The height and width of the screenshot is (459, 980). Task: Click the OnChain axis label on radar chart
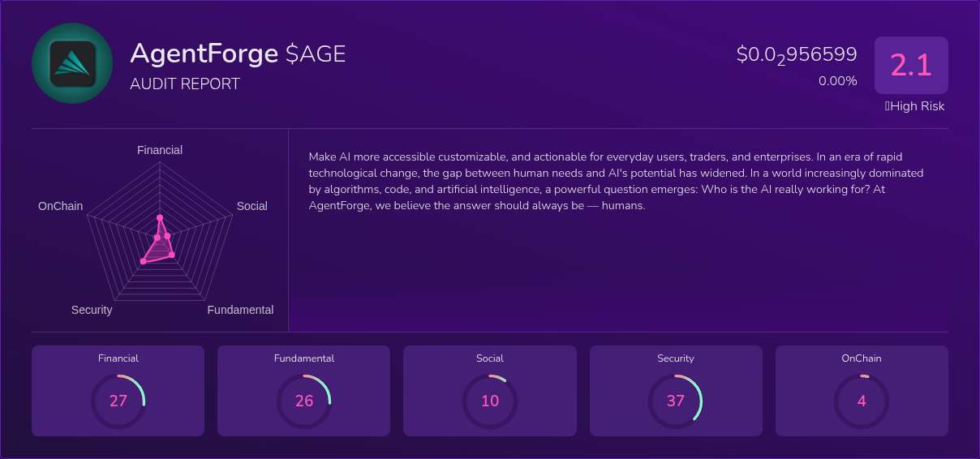coord(61,206)
